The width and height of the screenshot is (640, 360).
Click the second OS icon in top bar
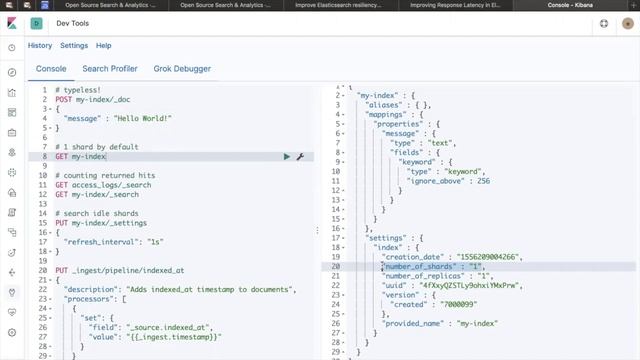(x=27, y=5)
